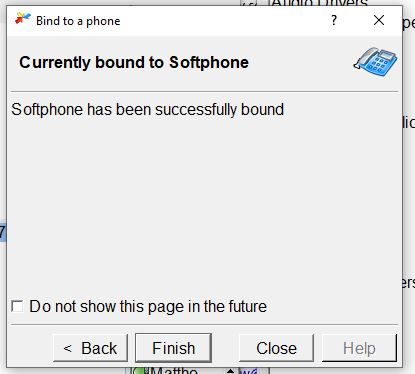Click the Close button at bottom

coord(276,348)
